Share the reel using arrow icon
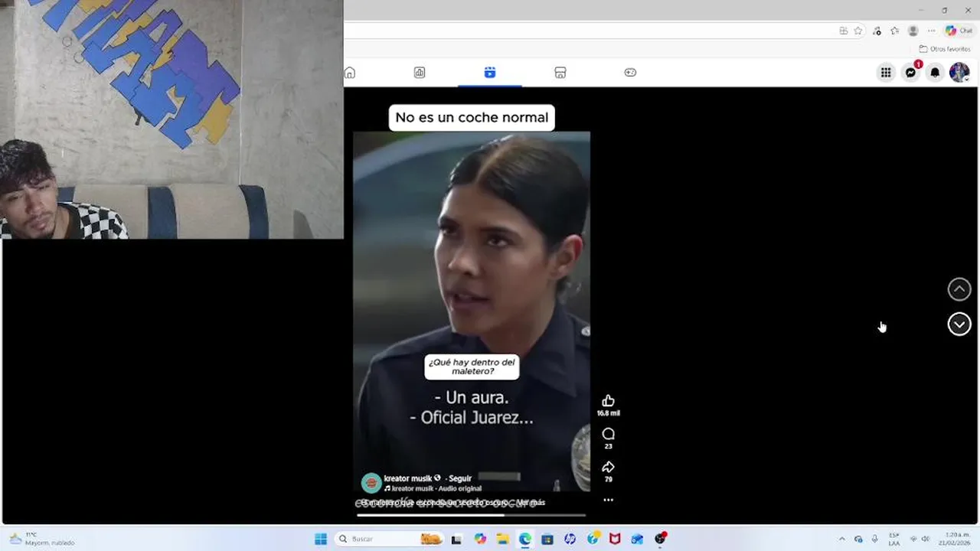Viewport: 980px width, 551px height. 608,467
